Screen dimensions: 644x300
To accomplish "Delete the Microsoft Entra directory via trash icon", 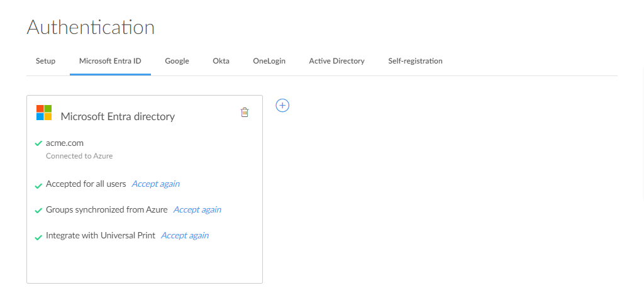I will click(245, 112).
